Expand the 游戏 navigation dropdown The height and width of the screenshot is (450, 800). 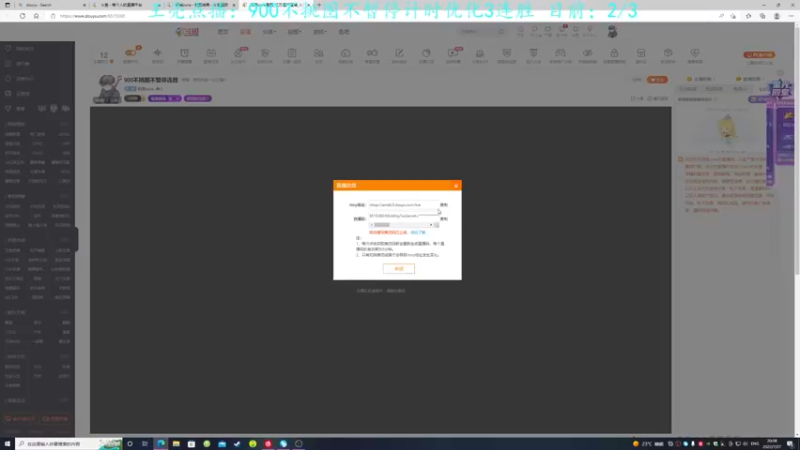319,32
